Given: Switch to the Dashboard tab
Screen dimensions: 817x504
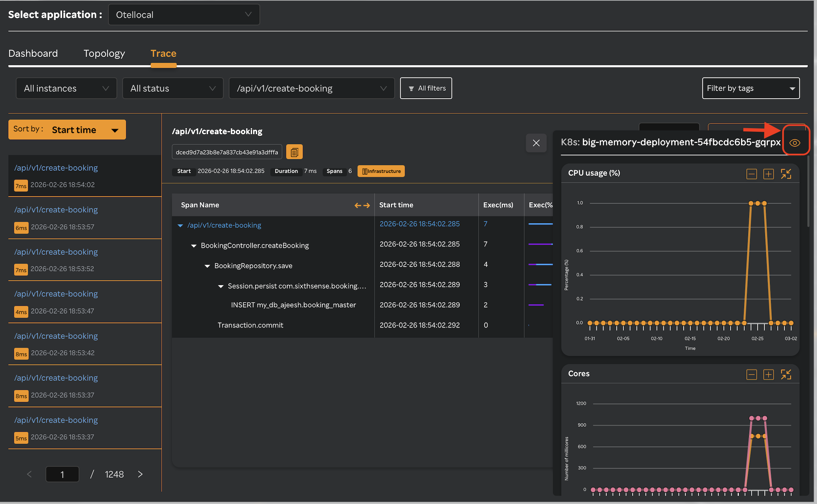Looking at the screenshot, I should pyautogui.click(x=33, y=53).
